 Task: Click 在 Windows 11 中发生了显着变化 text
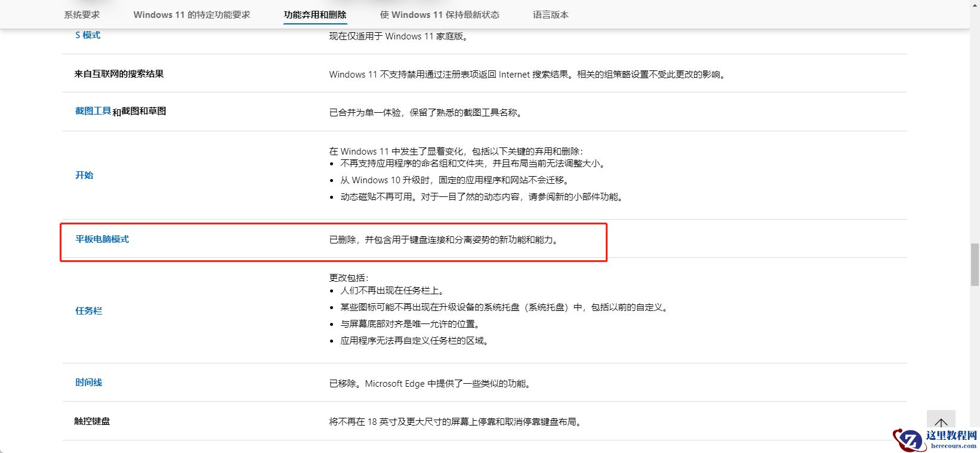click(x=457, y=152)
